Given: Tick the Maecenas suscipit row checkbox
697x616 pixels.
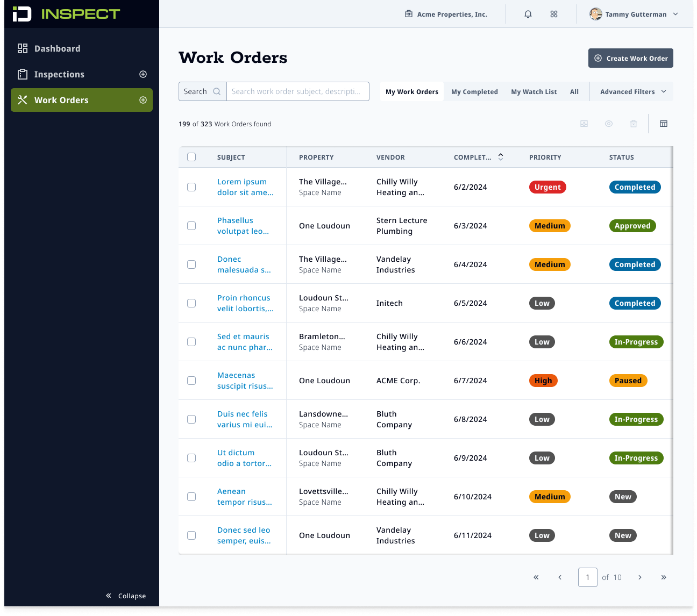Looking at the screenshot, I should [191, 381].
